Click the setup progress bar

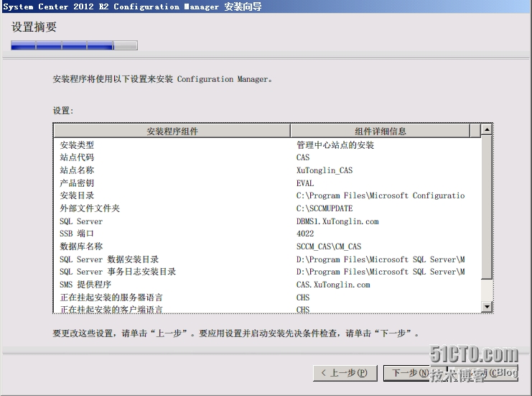point(74,45)
